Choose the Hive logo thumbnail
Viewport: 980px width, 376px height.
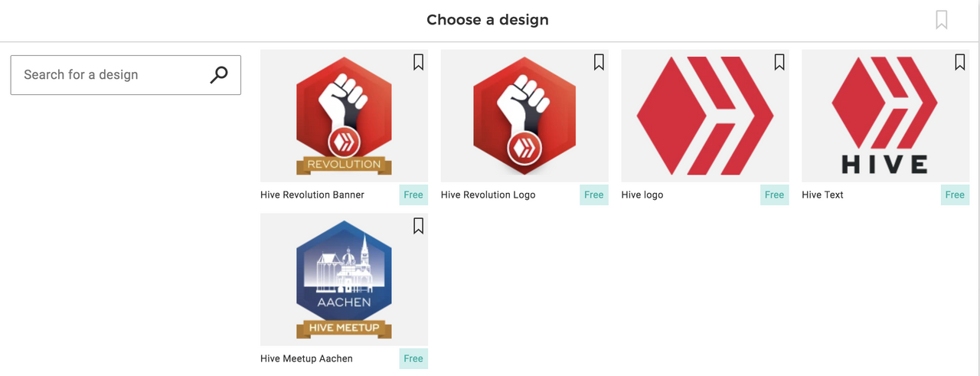pos(704,116)
